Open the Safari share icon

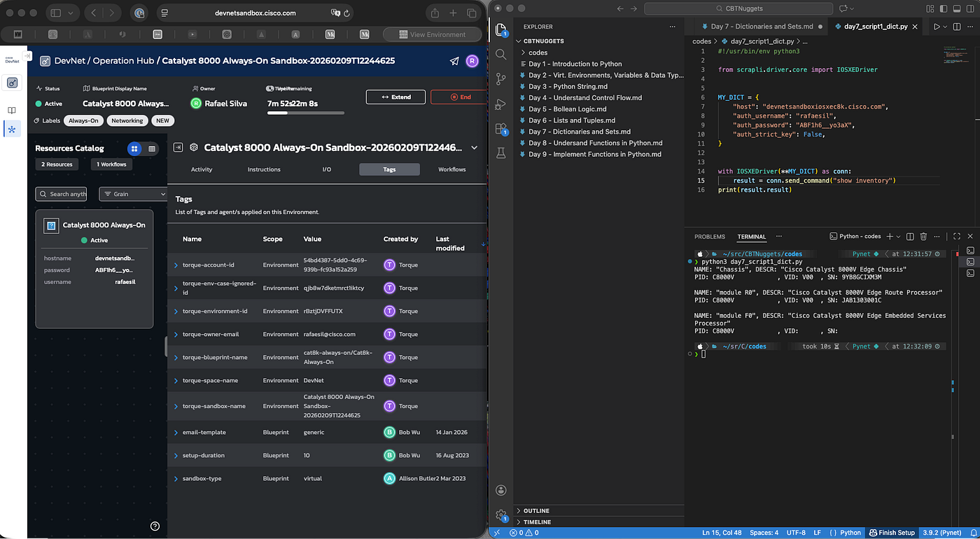(x=435, y=13)
